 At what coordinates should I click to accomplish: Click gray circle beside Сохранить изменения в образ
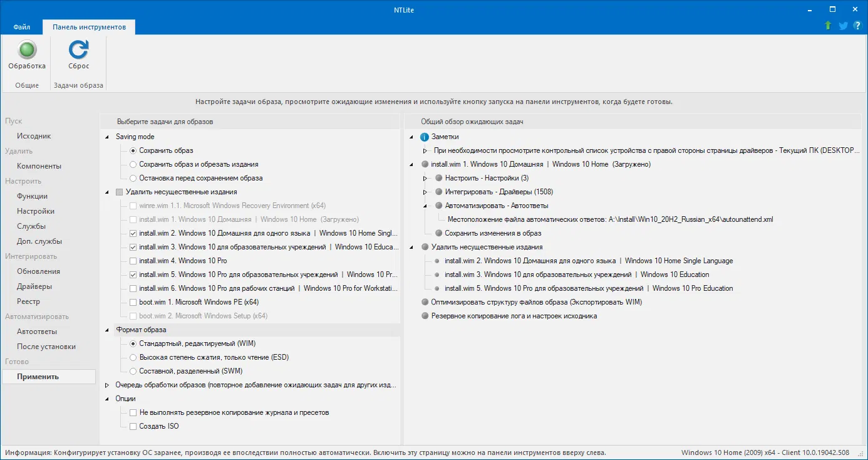[x=439, y=233]
